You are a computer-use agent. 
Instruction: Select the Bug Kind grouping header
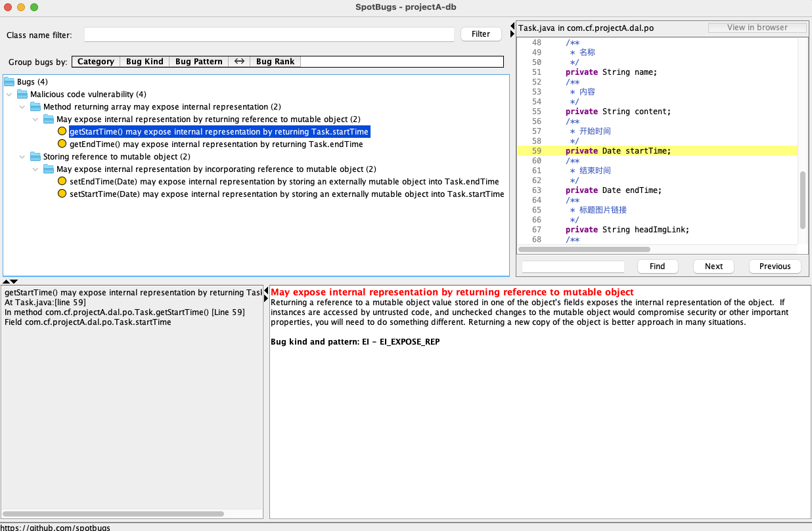coord(145,62)
